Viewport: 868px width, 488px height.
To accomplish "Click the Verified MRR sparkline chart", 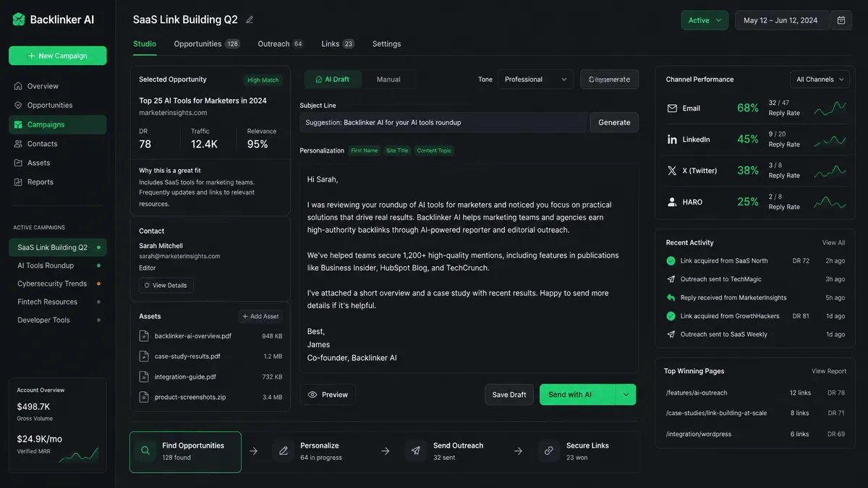I will pyautogui.click(x=78, y=455).
